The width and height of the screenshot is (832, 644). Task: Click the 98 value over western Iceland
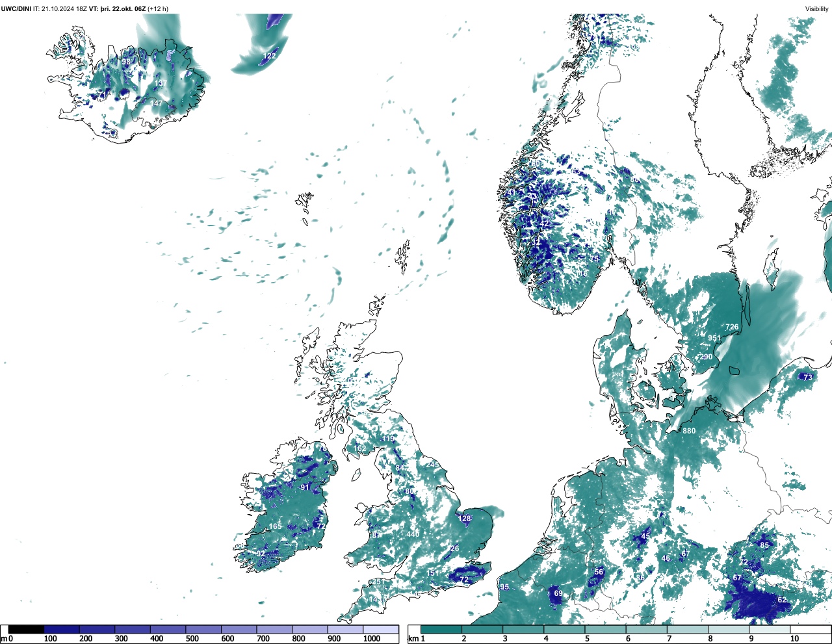tap(126, 62)
